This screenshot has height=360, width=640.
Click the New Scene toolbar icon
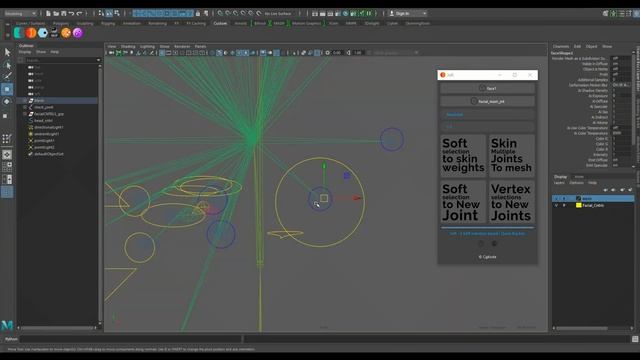click(x=48, y=13)
